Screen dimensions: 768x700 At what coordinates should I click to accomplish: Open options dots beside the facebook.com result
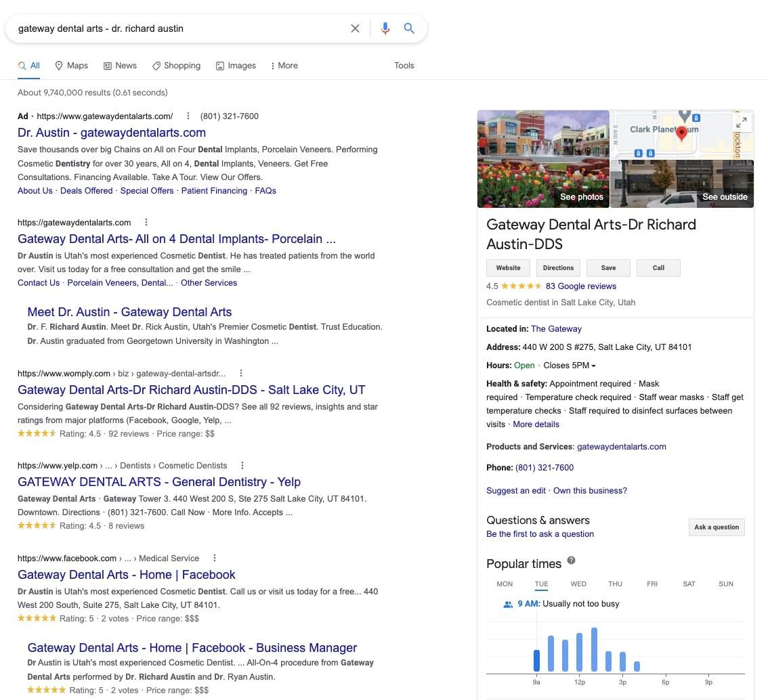[215, 558]
